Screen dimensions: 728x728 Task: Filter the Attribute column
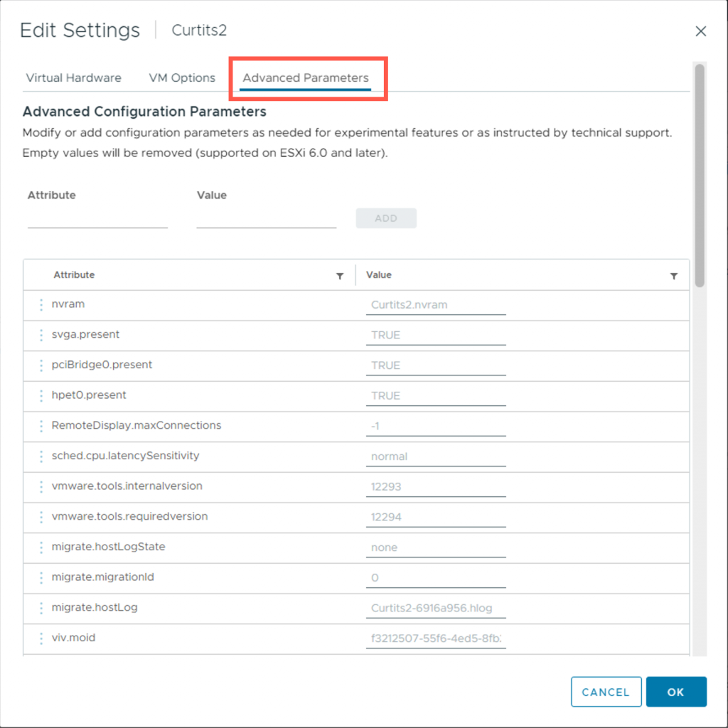(x=340, y=277)
